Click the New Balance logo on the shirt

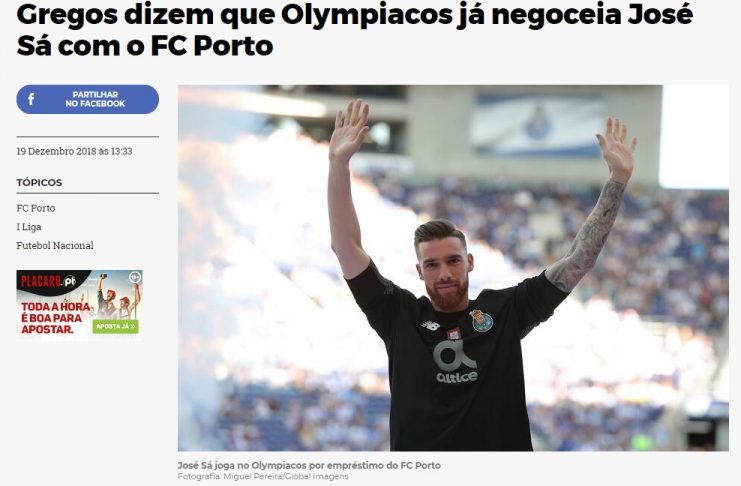431,325
